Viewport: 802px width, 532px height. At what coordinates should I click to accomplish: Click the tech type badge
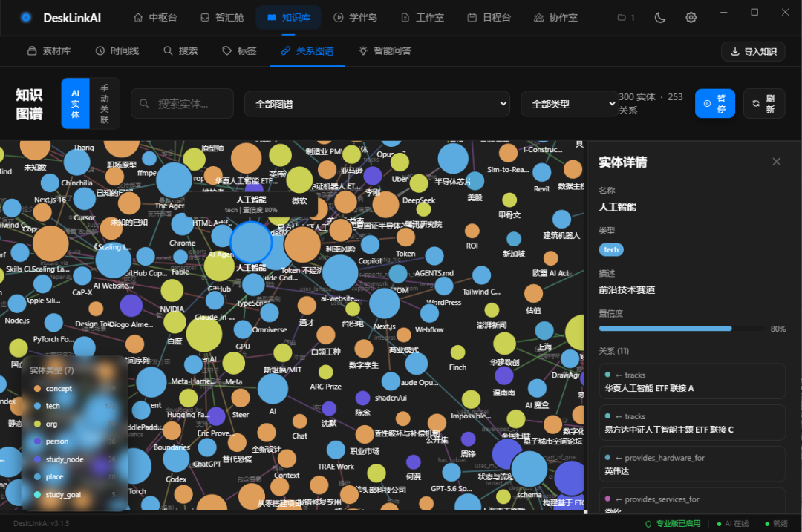[611, 249]
